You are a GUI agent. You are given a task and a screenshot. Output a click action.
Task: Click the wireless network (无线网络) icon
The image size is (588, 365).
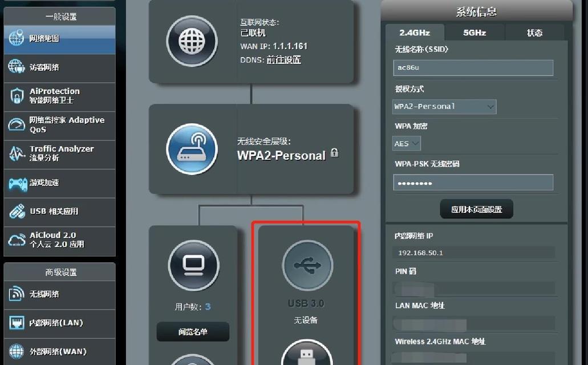(17, 294)
